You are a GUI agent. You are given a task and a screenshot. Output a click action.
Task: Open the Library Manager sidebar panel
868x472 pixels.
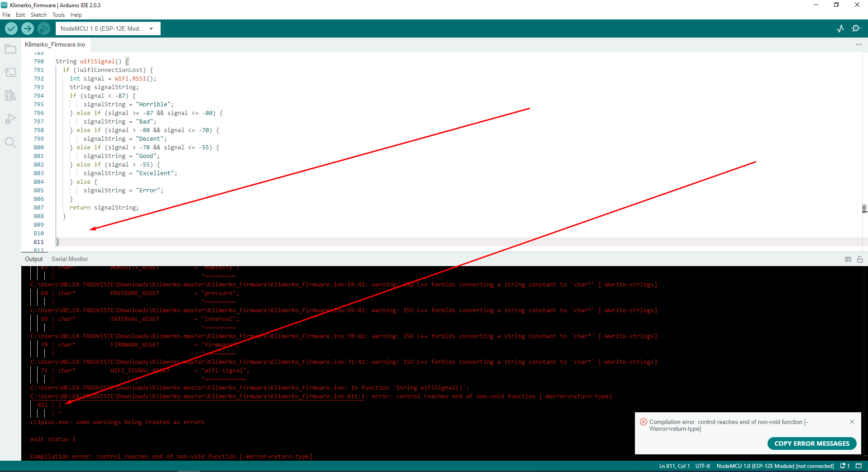click(10, 95)
